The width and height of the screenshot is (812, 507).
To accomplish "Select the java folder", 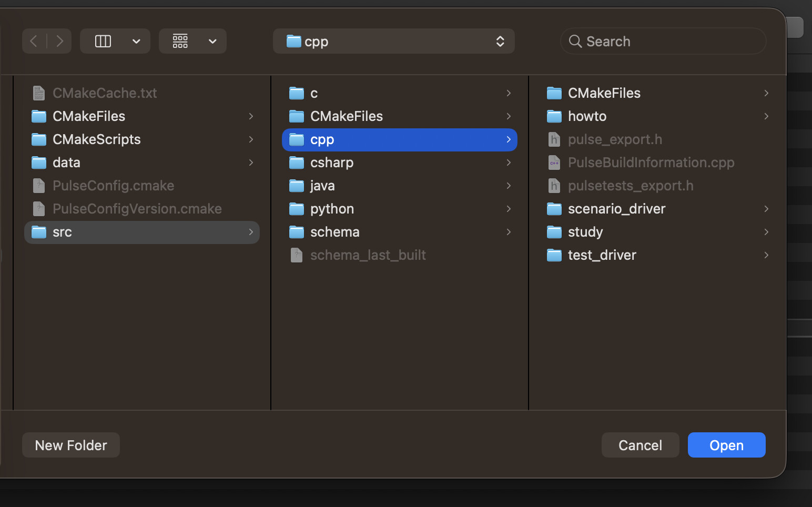I will point(322,186).
